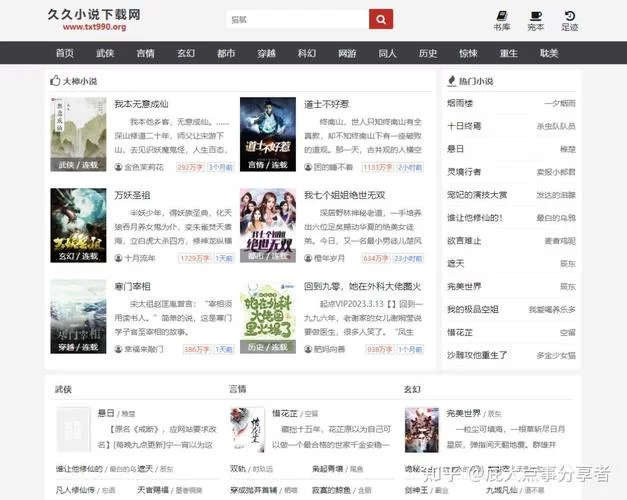
Task: Select 穿越 in the navigation bar
Action: coord(267,53)
